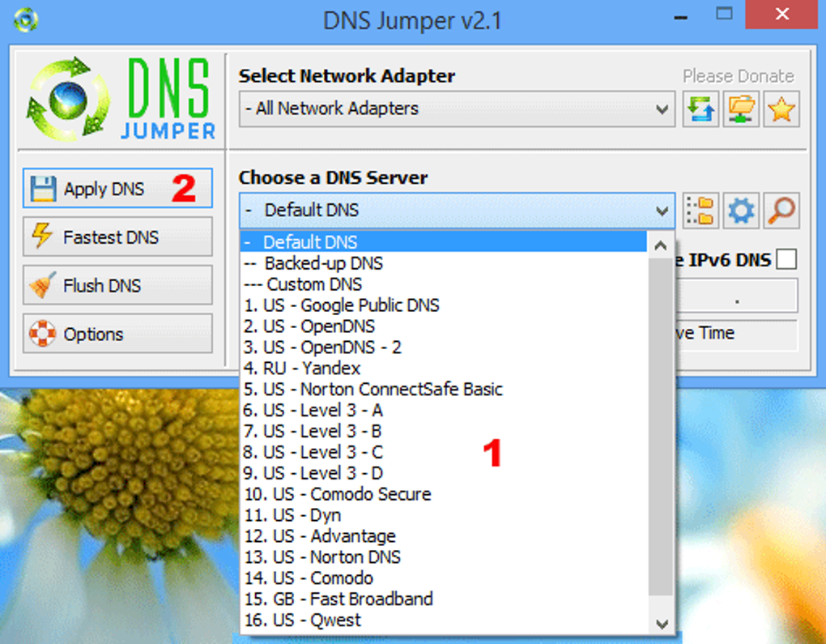Click the Apply DNS button
Screen dimensions: 826x644
(117, 188)
